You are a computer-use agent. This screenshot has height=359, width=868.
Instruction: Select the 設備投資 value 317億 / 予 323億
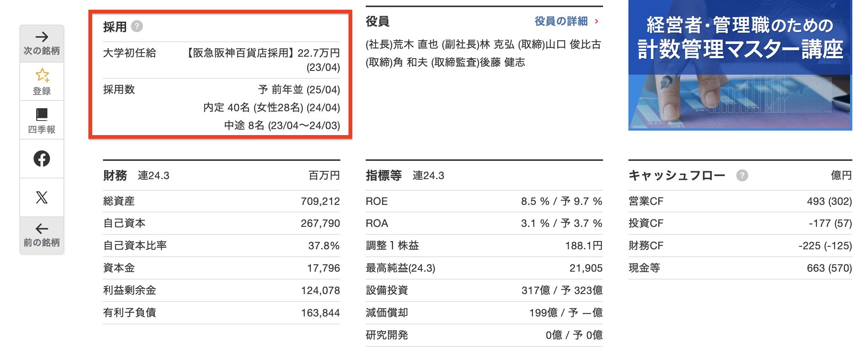[562, 290]
